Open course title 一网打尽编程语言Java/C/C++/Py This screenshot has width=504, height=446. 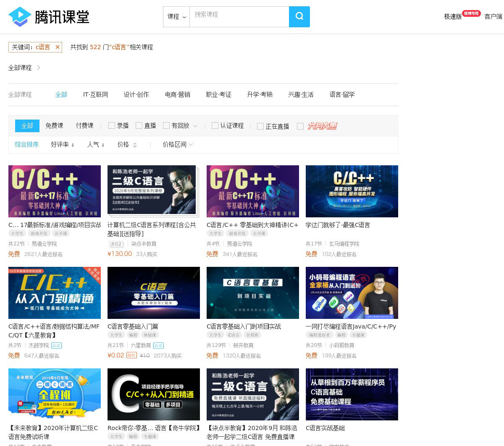[351, 326]
